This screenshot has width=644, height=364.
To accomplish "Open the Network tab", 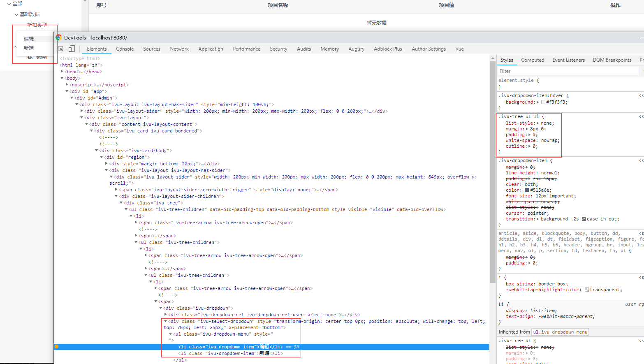I will tap(179, 49).
